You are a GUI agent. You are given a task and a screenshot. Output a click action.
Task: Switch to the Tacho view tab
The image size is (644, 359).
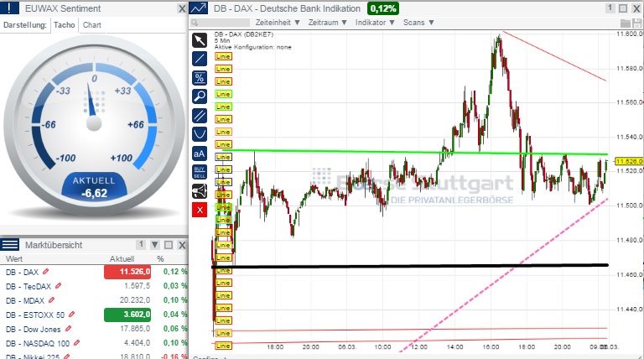[x=64, y=25]
